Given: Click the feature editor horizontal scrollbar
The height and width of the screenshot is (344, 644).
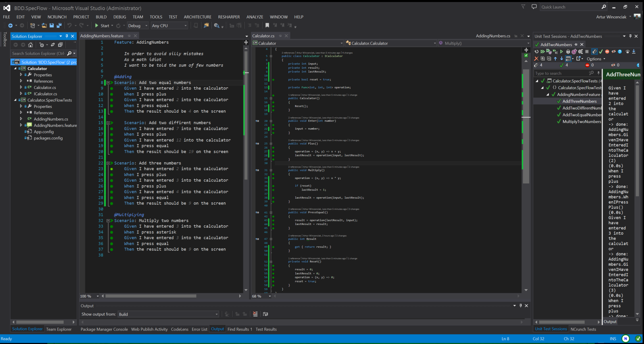Looking at the screenshot, I should tap(151, 296).
